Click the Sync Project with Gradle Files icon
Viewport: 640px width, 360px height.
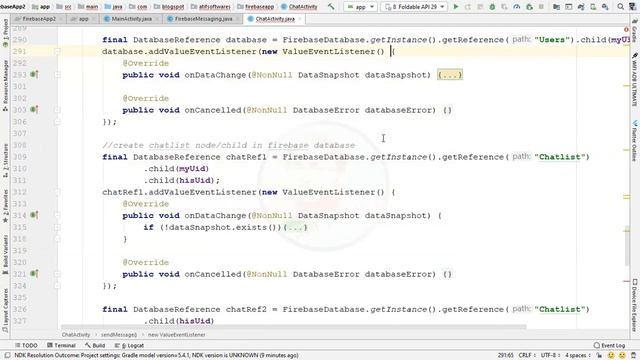coord(580,7)
